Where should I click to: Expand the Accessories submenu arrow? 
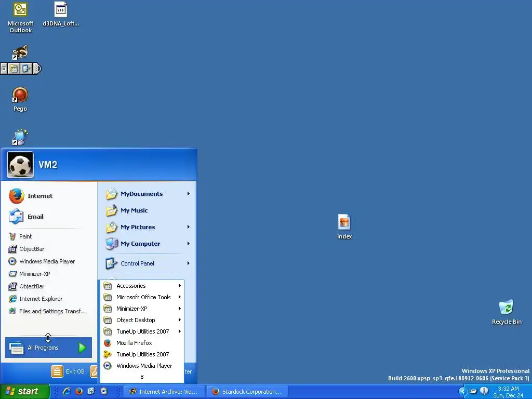pos(179,286)
